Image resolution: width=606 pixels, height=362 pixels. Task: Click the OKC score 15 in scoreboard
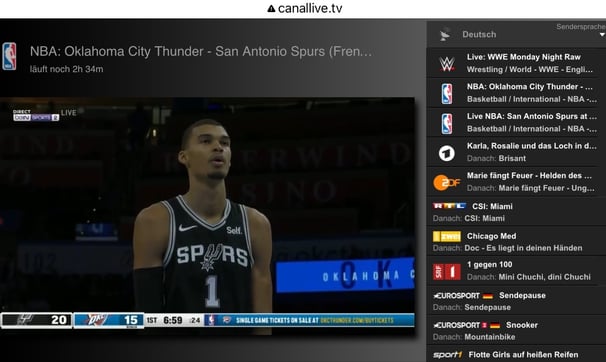point(131,320)
